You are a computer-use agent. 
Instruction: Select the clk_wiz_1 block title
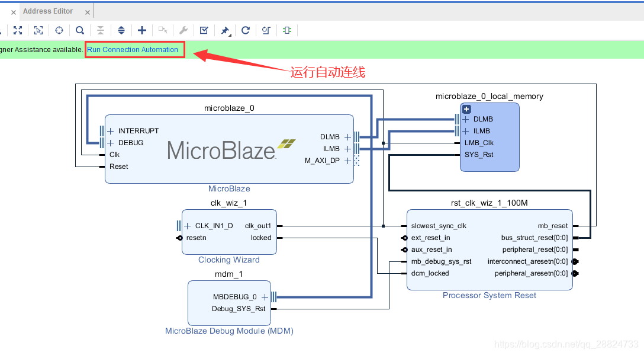228,203
